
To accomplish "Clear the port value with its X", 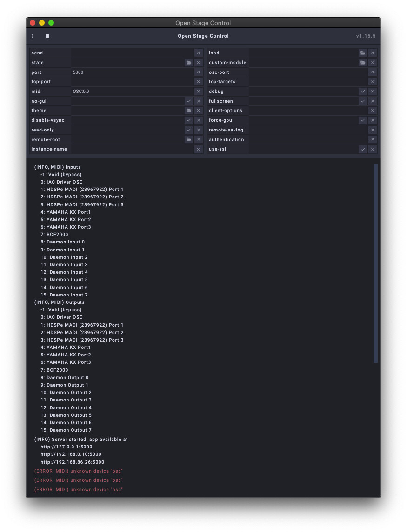I will [198, 72].
